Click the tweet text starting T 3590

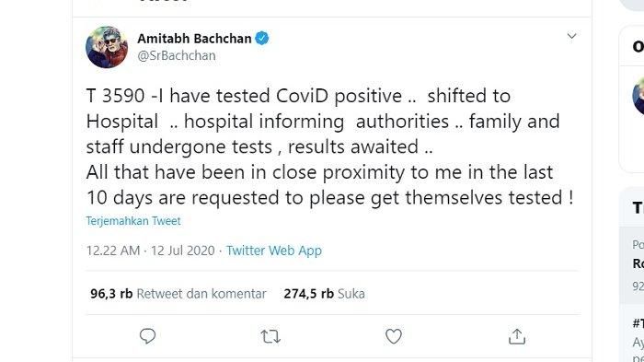329,146
